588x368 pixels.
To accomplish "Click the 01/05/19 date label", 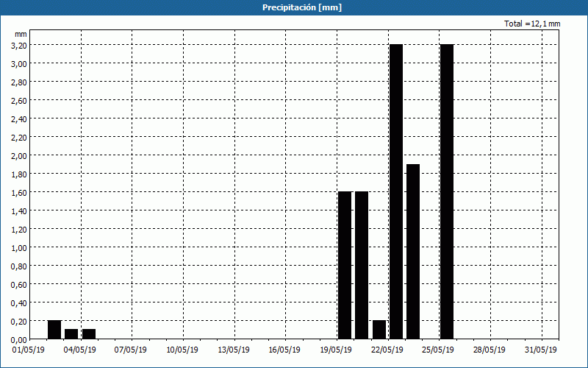I will (x=29, y=350).
